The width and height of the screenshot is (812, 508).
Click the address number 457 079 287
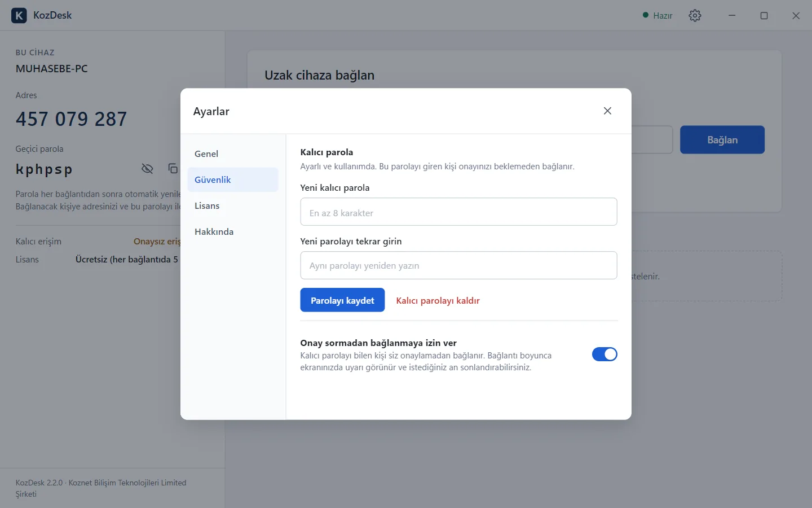pyautogui.click(x=71, y=119)
